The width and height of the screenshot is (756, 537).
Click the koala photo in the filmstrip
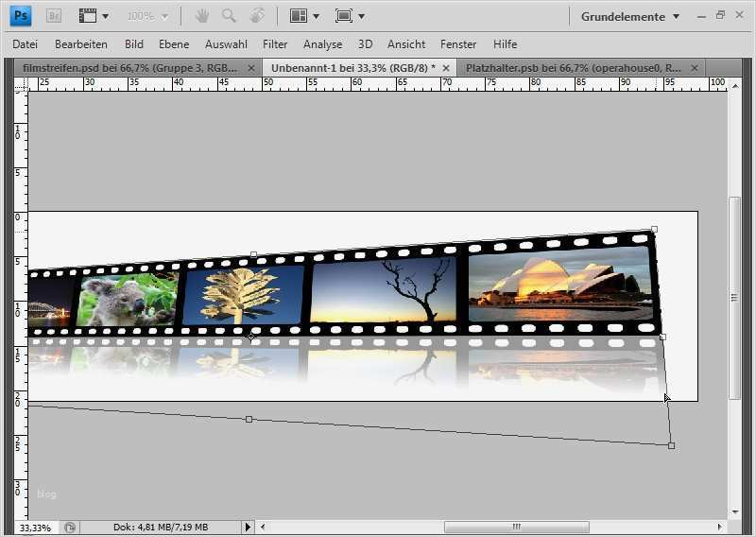tap(128, 300)
